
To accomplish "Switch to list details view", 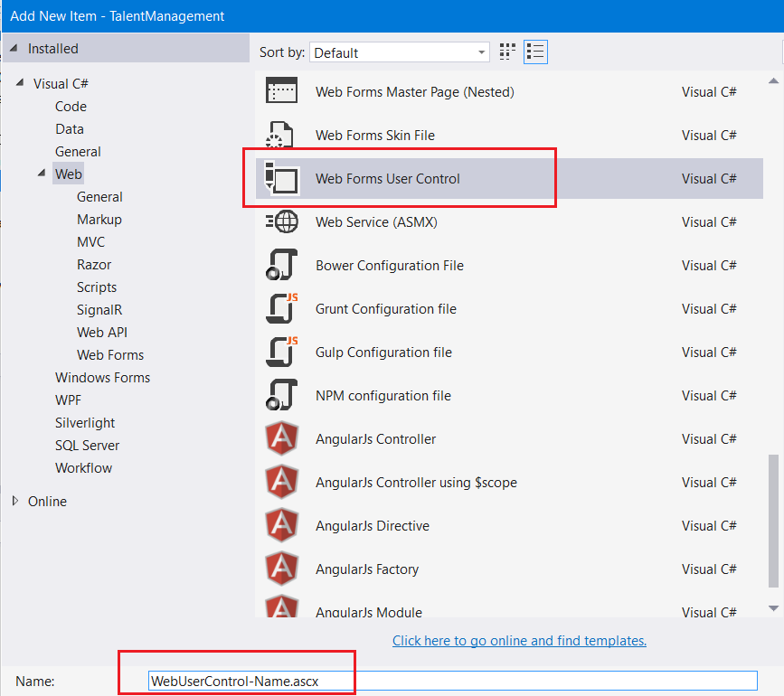I will [535, 52].
